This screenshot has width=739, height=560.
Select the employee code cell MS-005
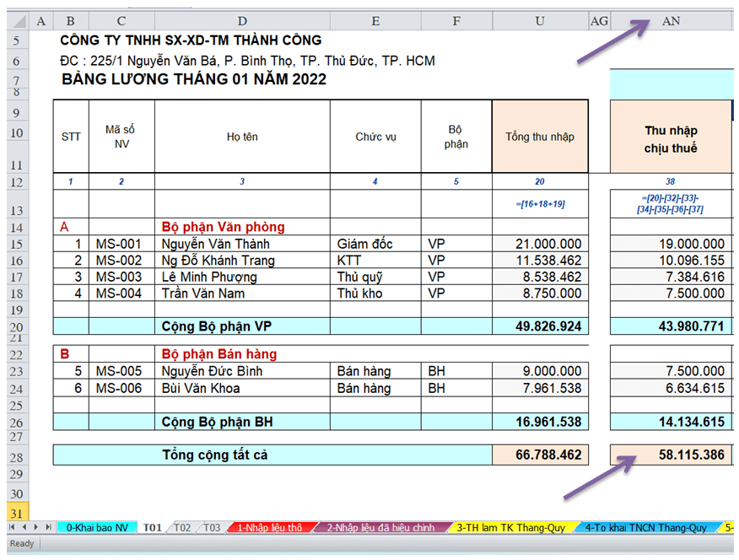pyautogui.click(x=121, y=371)
